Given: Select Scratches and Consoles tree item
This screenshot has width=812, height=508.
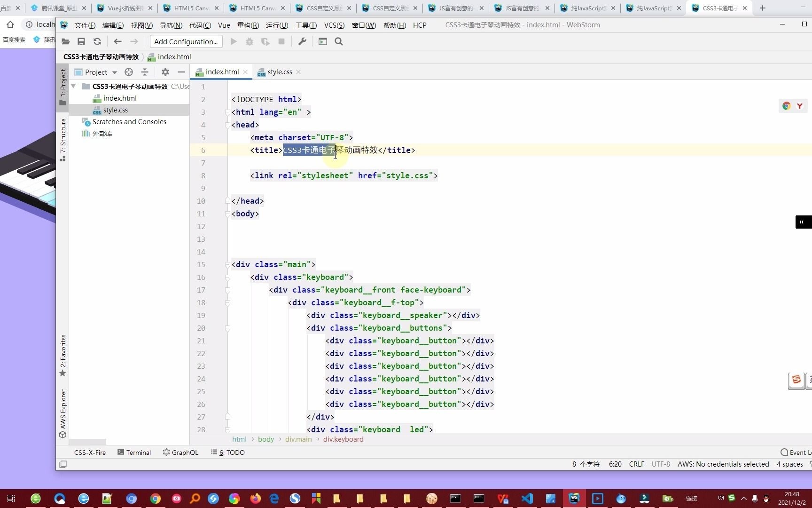Looking at the screenshot, I should coord(129,122).
